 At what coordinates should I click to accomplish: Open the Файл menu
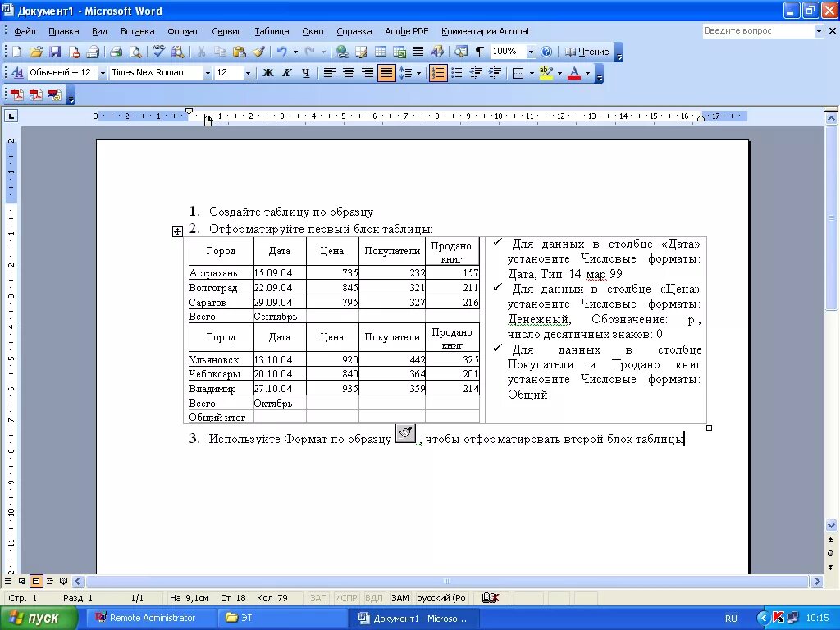click(25, 32)
